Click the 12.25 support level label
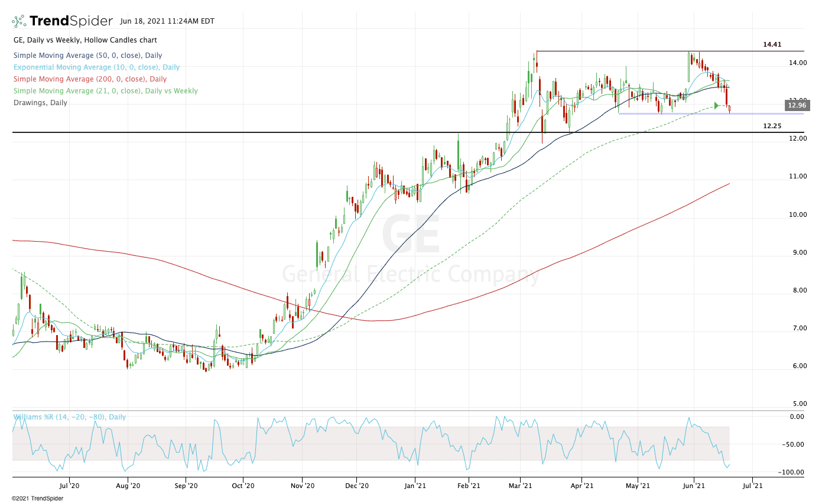The image size is (822, 504). pos(772,126)
